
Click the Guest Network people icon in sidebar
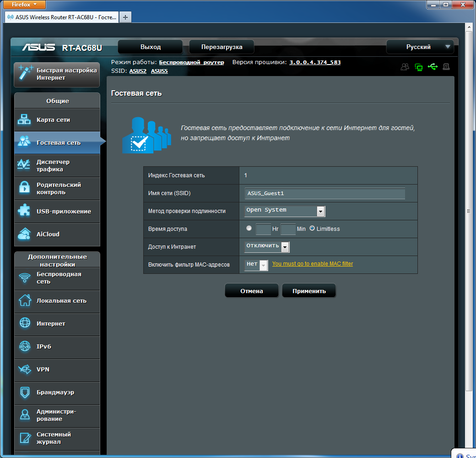24,141
